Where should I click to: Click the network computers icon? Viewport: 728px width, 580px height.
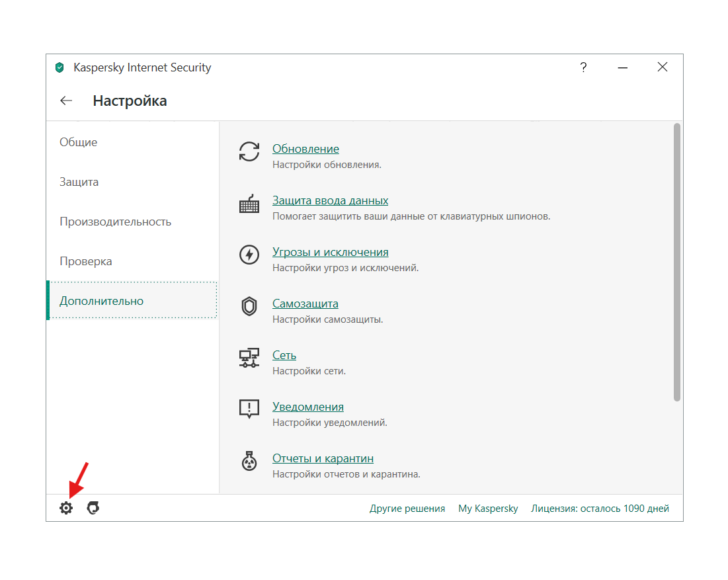[249, 358]
